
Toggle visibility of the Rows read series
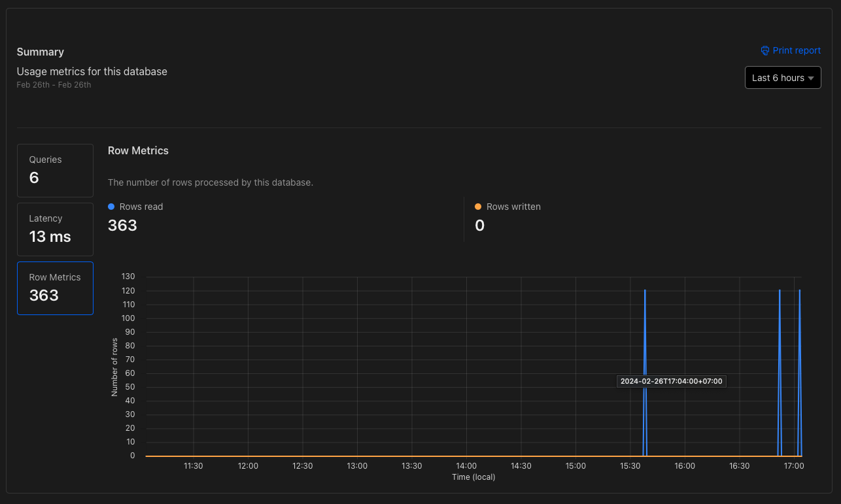click(135, 207)
